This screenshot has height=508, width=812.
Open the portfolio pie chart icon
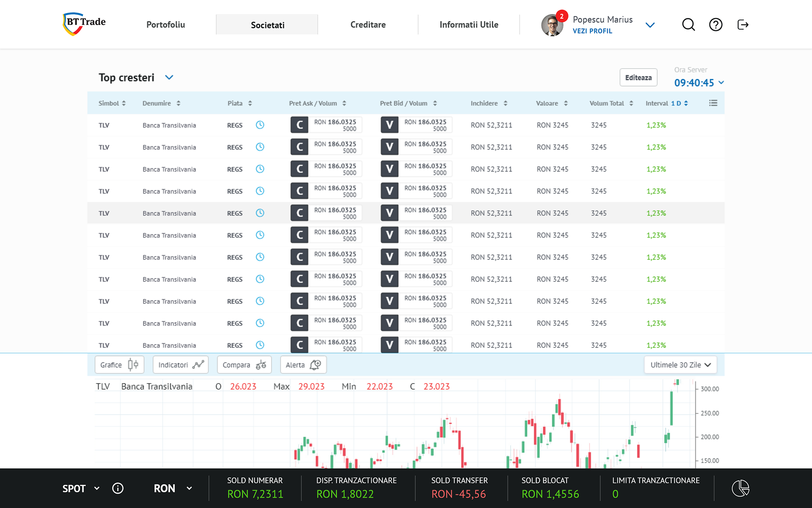[741, 488]
